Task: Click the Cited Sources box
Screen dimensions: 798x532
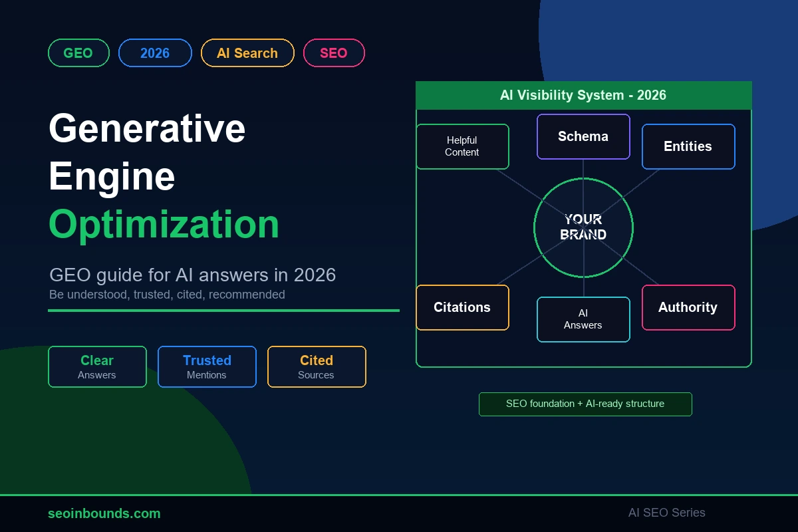Action: click(x=317, y=366)
